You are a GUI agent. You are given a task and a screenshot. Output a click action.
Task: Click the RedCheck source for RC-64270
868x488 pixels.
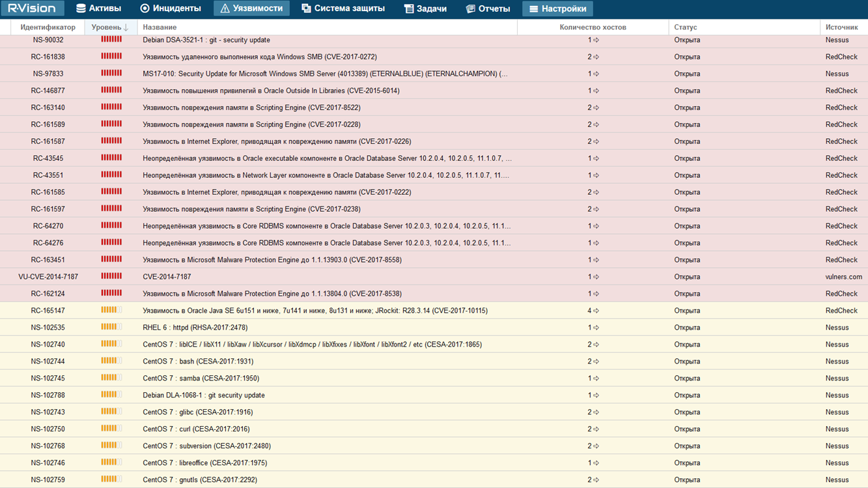coord(841,227)
